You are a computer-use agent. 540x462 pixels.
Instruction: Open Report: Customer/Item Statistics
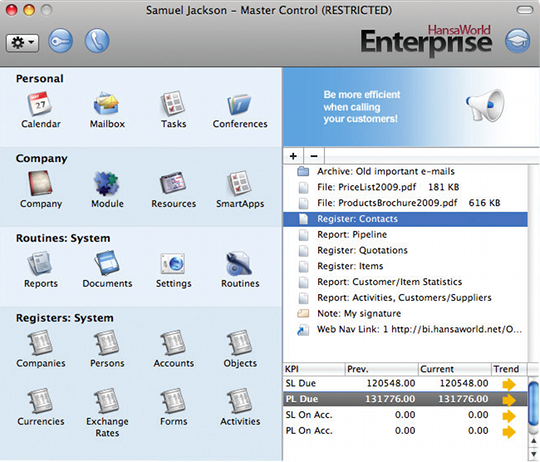pyautogui.click(x=405, y=282)
